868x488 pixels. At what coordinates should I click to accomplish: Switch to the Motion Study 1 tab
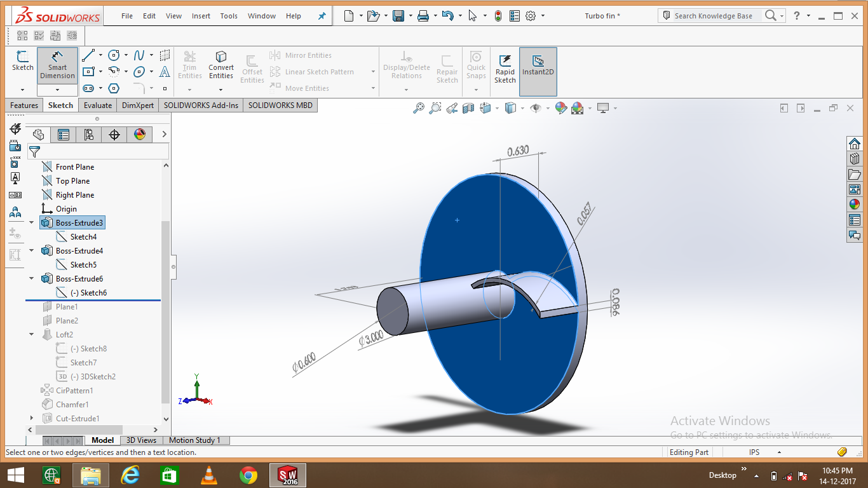pyautogui.click(x=194, y=440)
